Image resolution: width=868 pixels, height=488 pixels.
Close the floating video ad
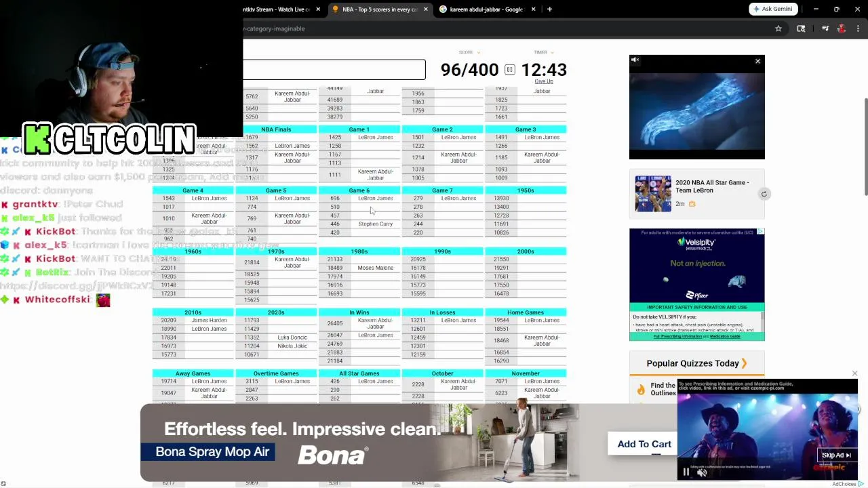(x=854, y=373)
